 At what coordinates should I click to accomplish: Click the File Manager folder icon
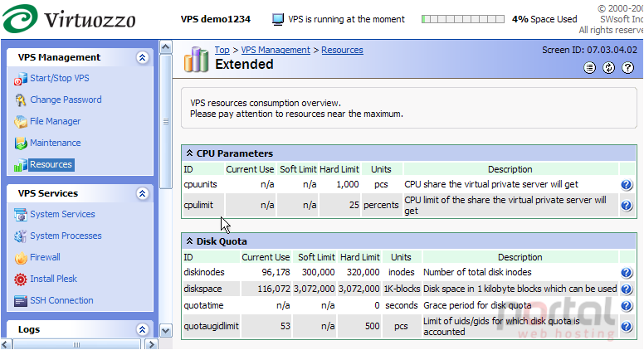[x=20, y=122]
